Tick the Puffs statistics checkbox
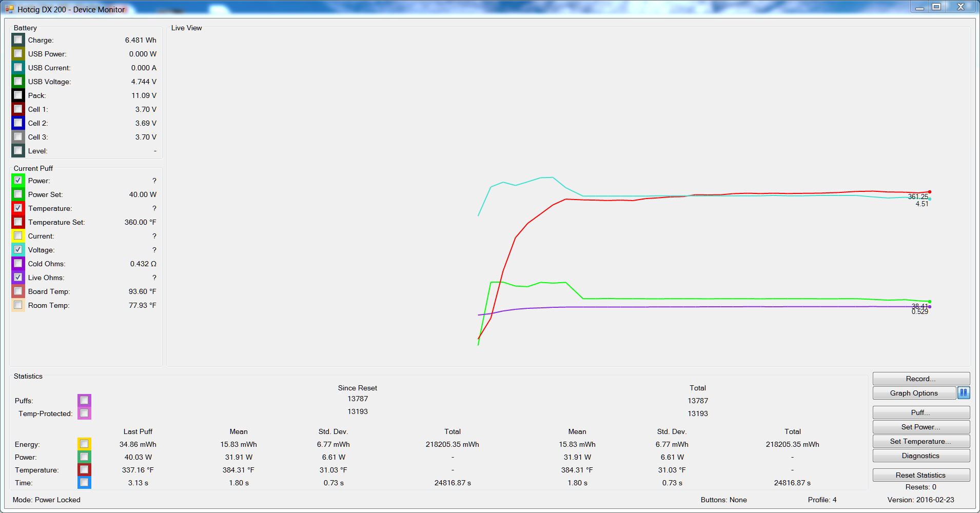Image resolution: width=980 pixels, height=513 pixels. [84, 400]
